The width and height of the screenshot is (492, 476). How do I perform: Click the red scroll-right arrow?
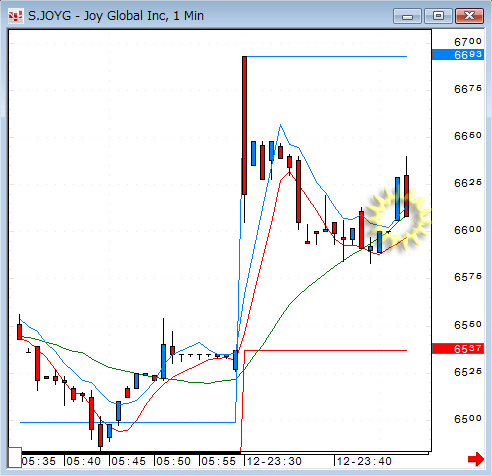(476, 459)
